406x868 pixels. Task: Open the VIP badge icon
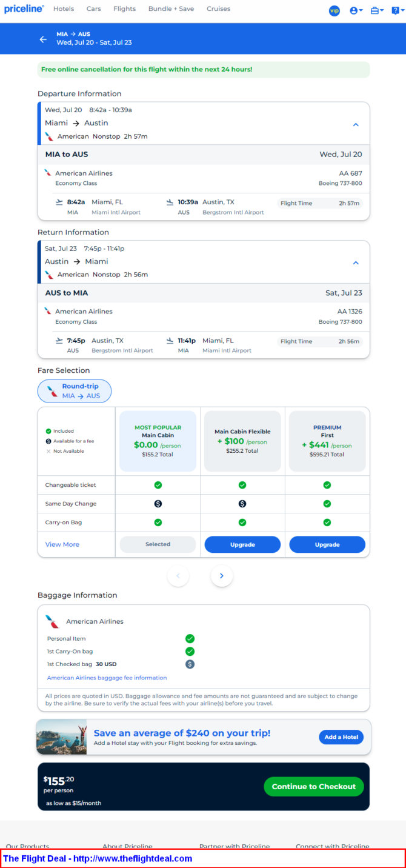[x=334, y=10]
